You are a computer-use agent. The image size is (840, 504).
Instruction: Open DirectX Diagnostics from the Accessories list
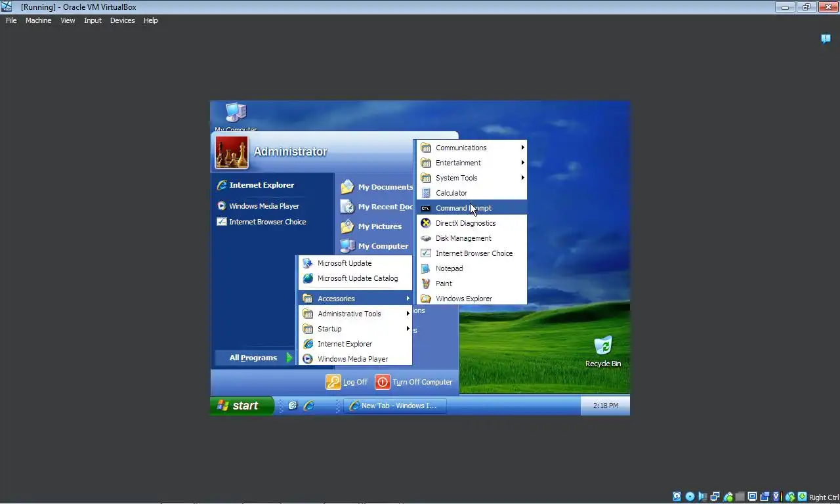tap(472, 223)
